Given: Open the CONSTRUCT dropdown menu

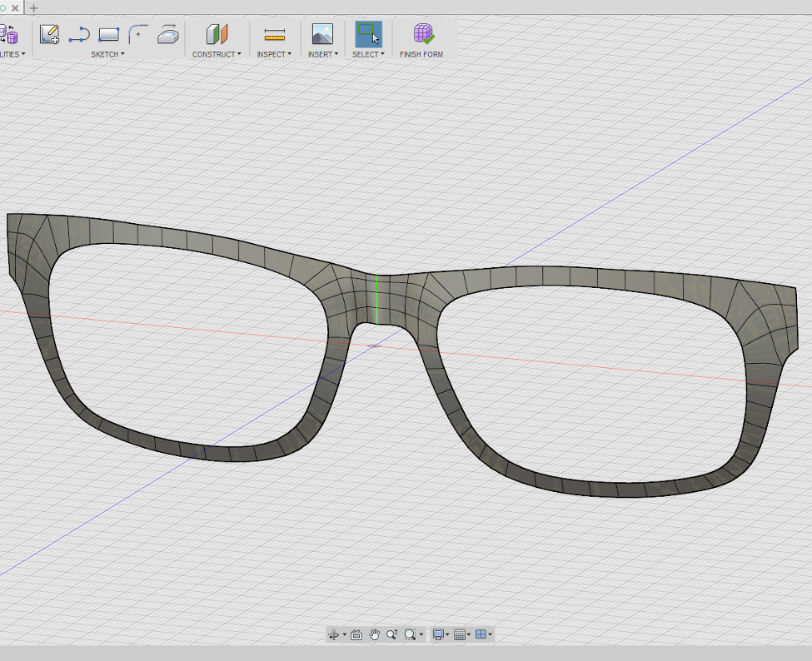Looking at the screenshot, I should [217, 54].
